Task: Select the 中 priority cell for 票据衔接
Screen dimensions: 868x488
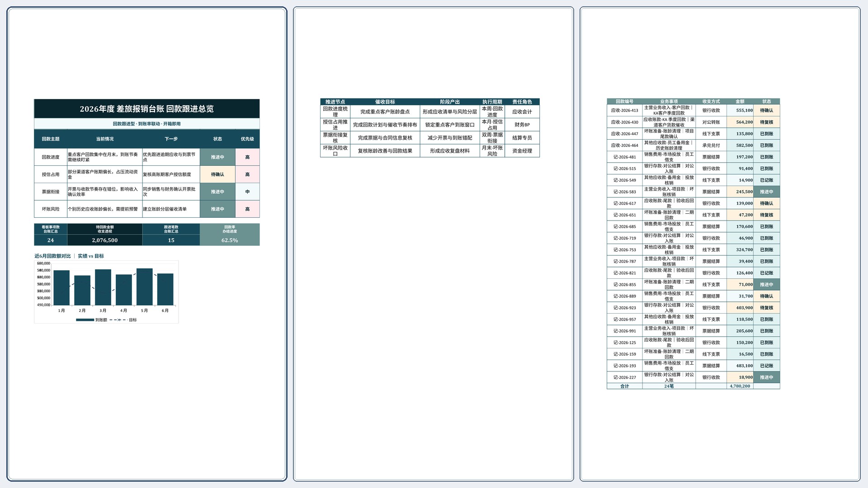Action: [247, 192]
